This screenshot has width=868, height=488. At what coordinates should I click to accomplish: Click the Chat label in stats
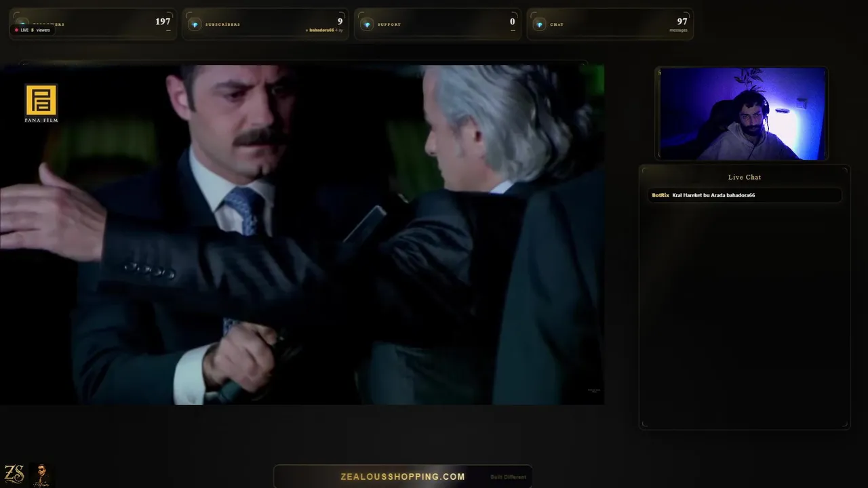[557, 24]
